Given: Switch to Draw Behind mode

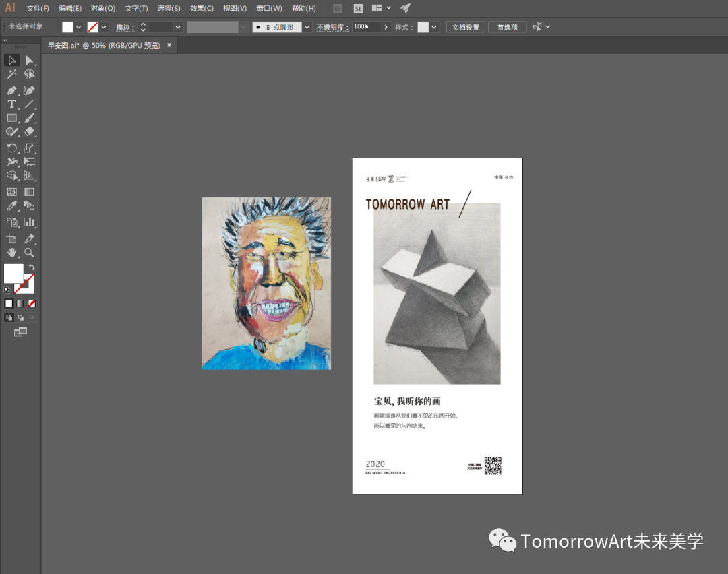Looking at the screenshot, I should pyautogui.click(x=20, y=317).
